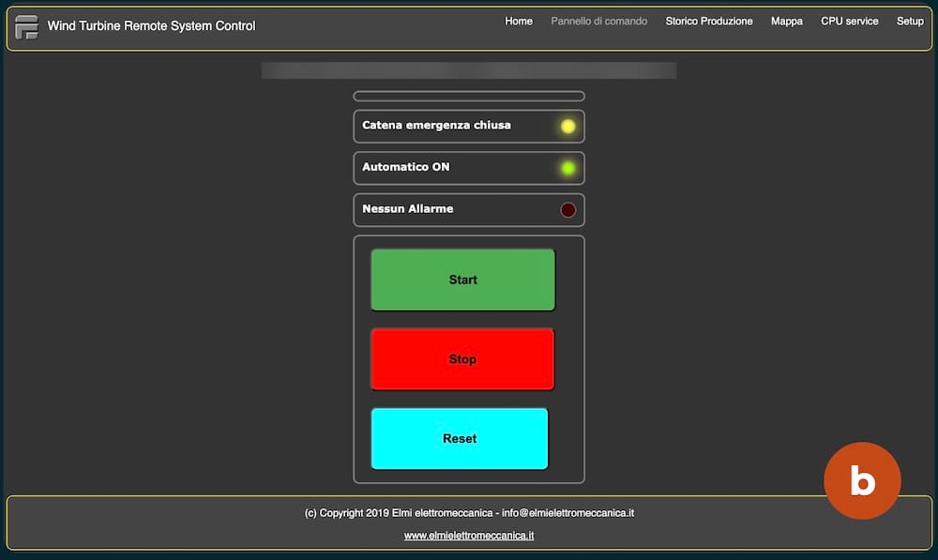The image size is (938, 560).
Task: Click the yellow Catena emergenza chiusa indicator light
Action: pyautogui.click(x=567, y=127)
